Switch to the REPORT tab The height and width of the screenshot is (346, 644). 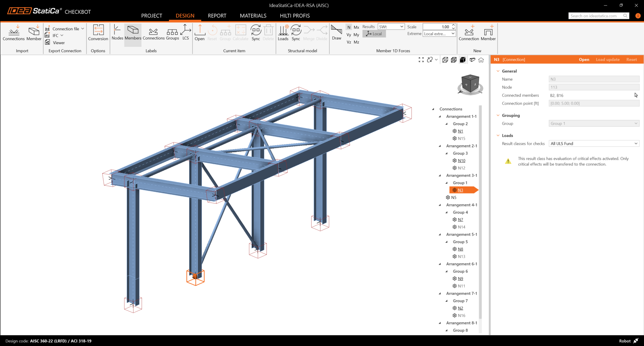coord(217,15)
